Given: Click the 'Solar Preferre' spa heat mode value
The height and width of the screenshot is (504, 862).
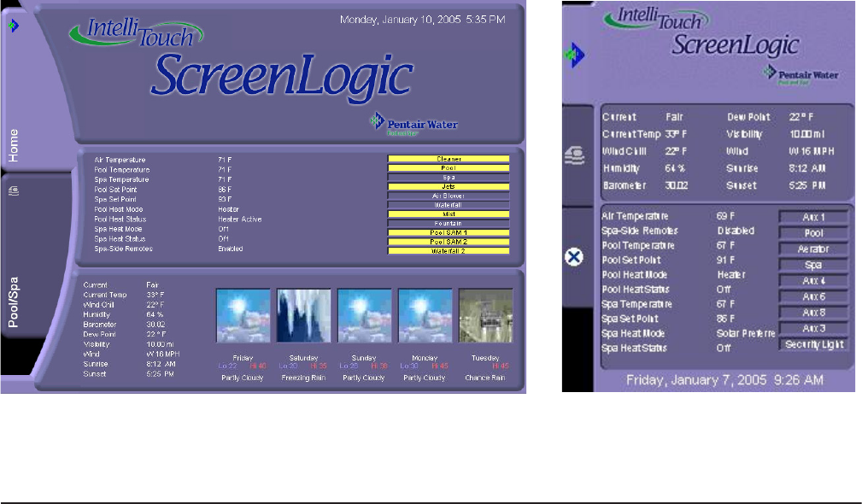Looking at the screenshot, I should point(746,334).
